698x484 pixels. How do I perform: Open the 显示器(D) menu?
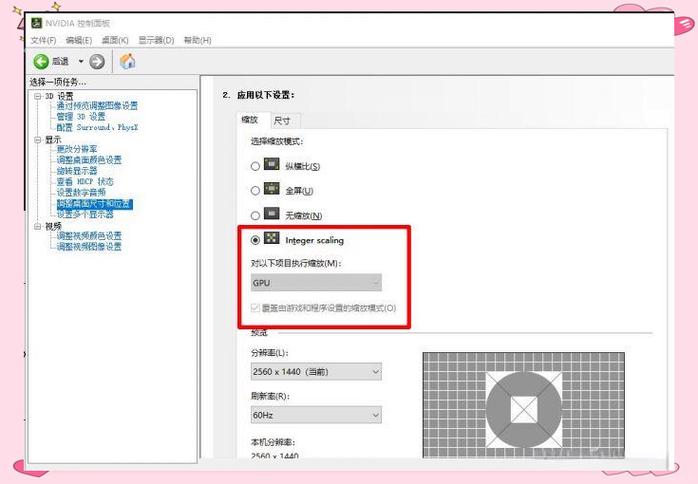[x=156, y=40]
